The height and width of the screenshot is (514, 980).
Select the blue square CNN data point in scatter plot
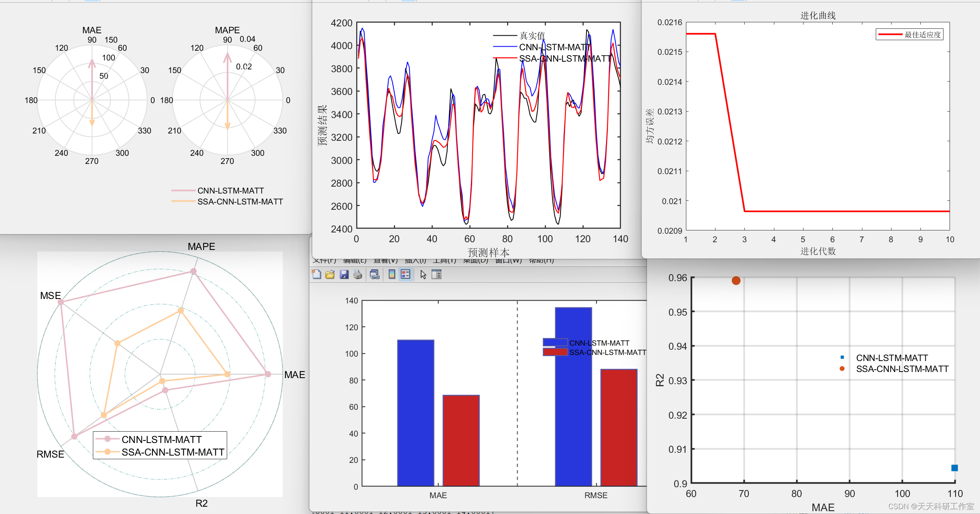tap(954, 468)
